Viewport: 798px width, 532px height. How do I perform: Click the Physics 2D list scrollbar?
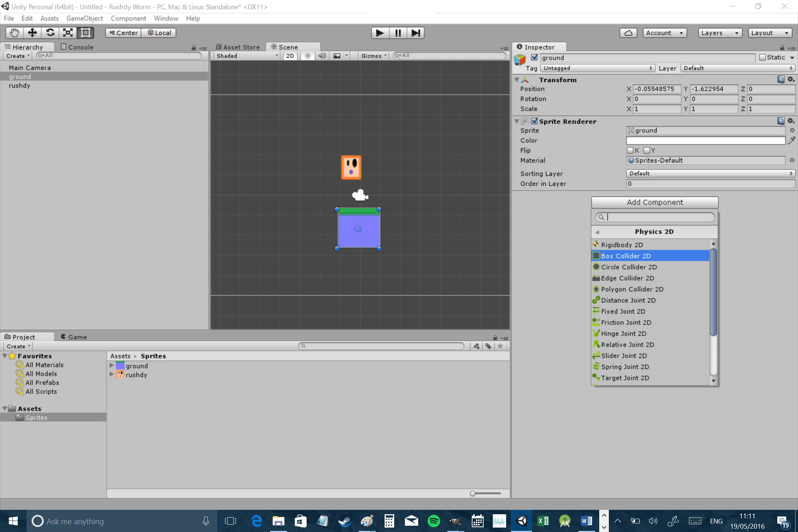coord(713,293)
